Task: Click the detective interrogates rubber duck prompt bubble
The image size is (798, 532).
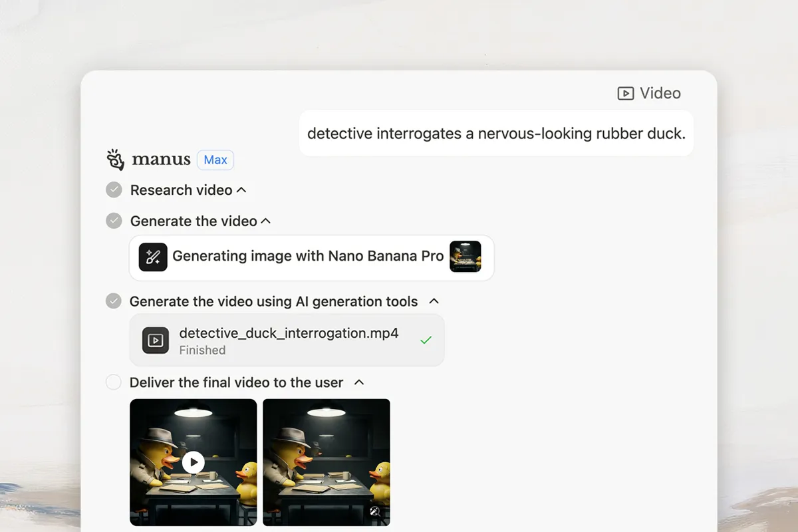Action: point(496,134)
